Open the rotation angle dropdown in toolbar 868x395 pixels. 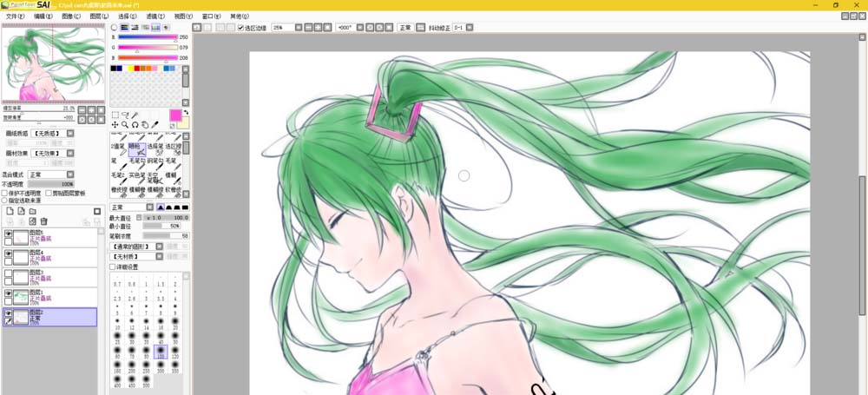[360, 27]
